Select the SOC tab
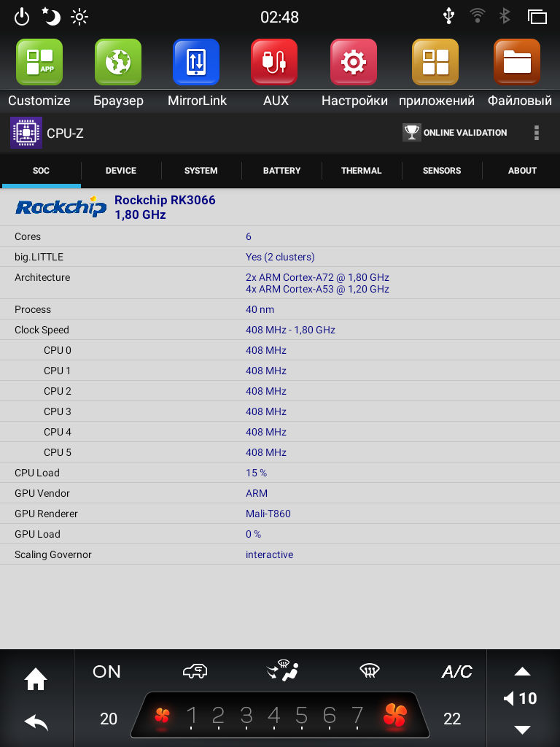Image resolution: width=560 pixels, height=747 pixels. click(41, 171)
